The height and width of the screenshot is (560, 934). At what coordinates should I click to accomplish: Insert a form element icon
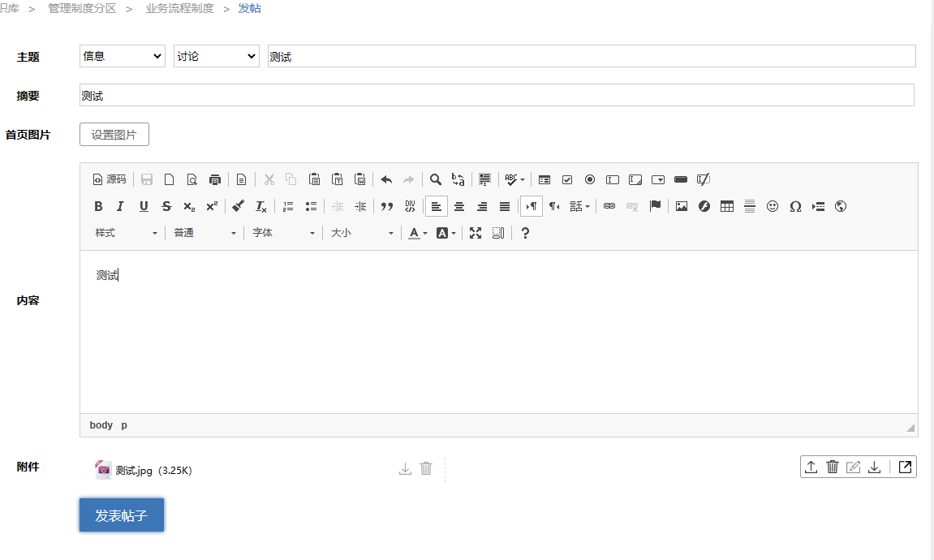pyautogui.click(x=544, y=179)
